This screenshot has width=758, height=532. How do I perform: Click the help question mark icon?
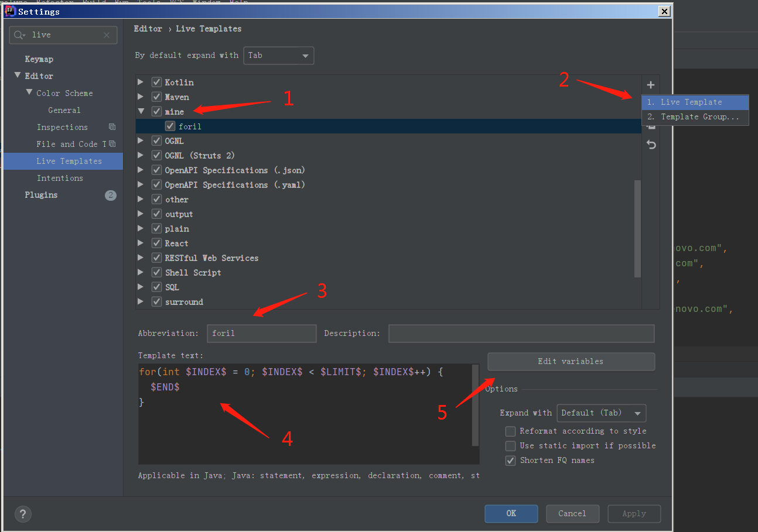click(23, 514)
